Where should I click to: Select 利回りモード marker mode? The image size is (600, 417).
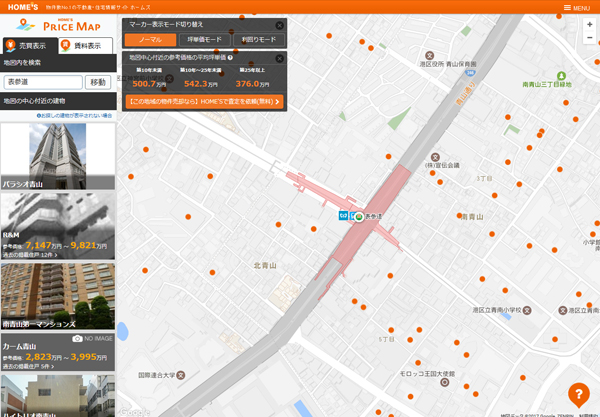(x=259, y=40)
